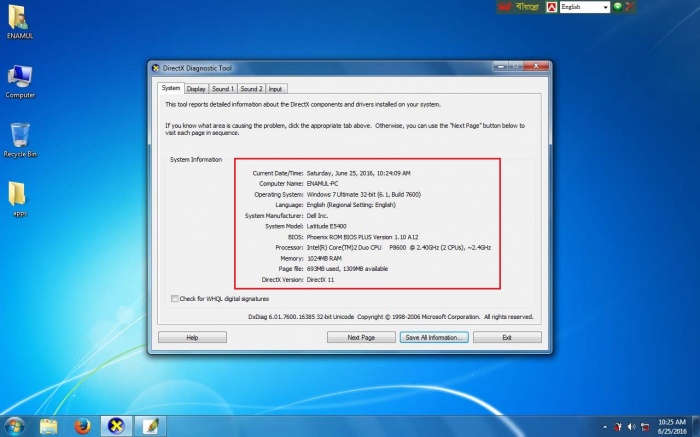This screenshot has height=437, width=700.
Task: Open the volume speaker tray icon
Action: 631,426
